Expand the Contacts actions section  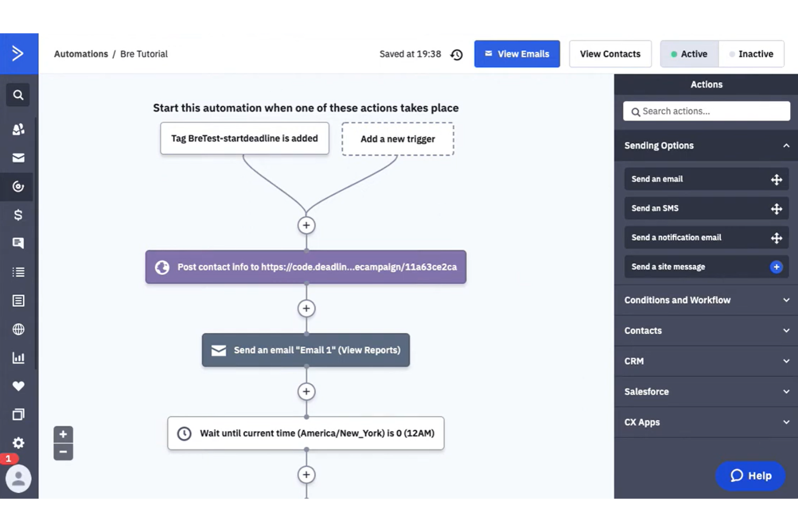coord(706,330)
